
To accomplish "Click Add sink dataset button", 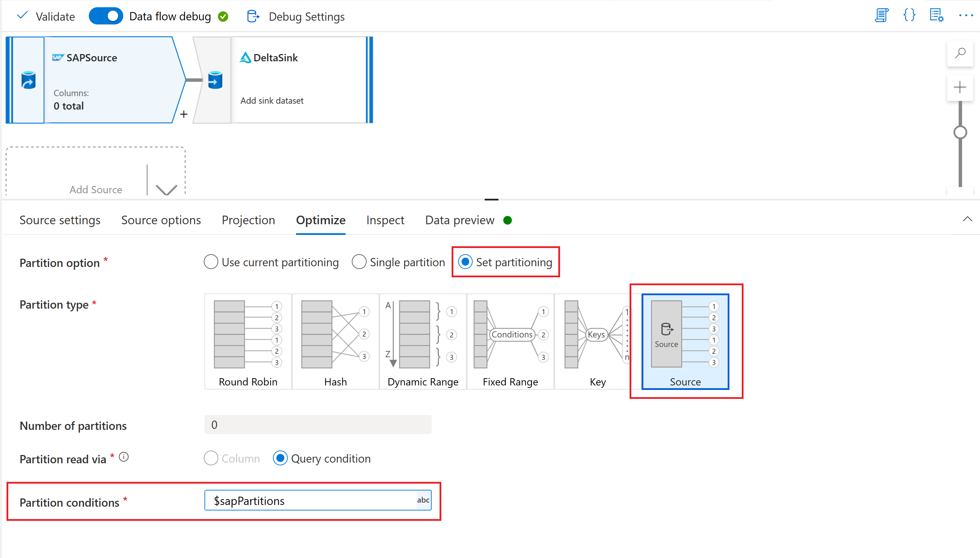I will click(x=271, y=100).
